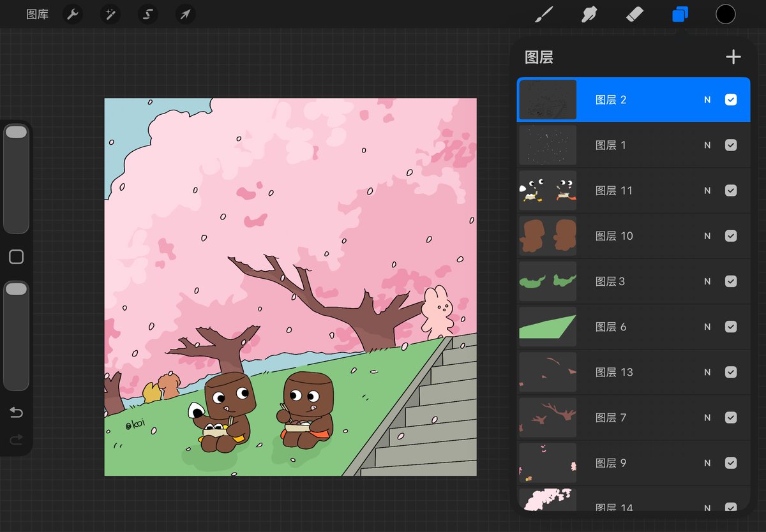Click the layer name 图层 11
The image size is (766, 532).
614,190
